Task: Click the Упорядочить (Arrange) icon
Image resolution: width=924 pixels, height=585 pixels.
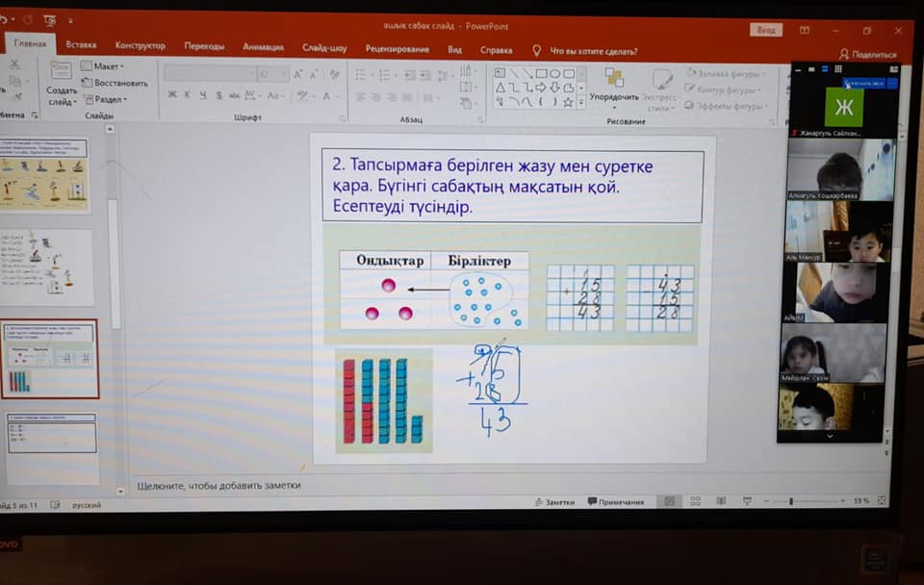Action: click(614, 78)
